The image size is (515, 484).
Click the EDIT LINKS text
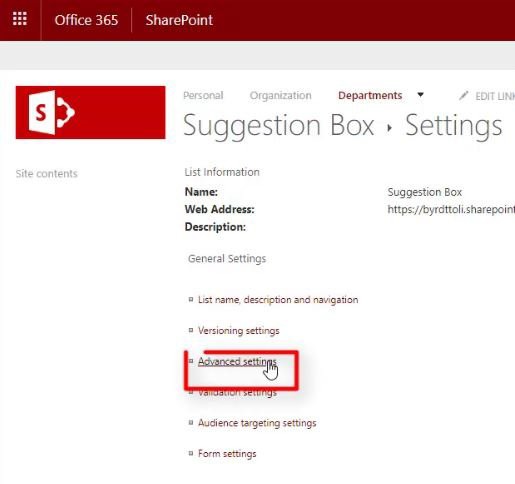(x=495, y=96)
